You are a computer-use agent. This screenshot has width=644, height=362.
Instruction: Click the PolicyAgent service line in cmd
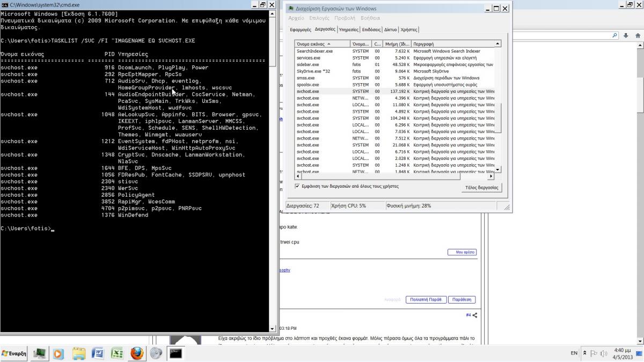pyautogui.click(x=78, y=195)
